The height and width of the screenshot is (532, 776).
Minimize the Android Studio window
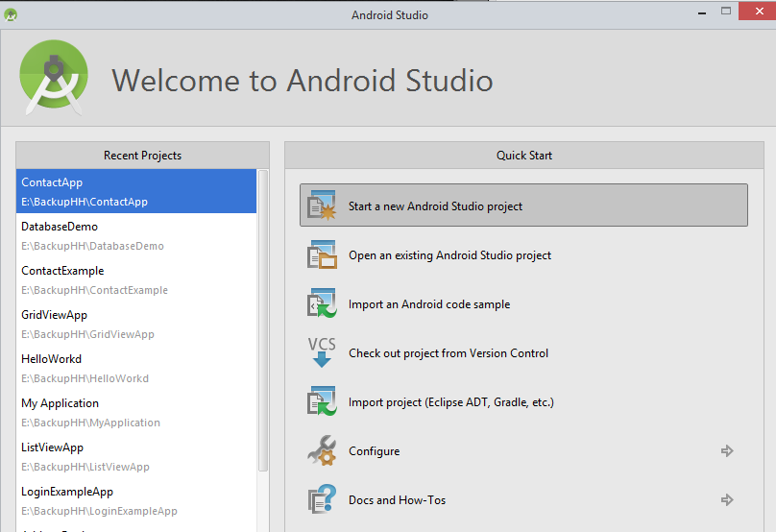coord(702,12)
